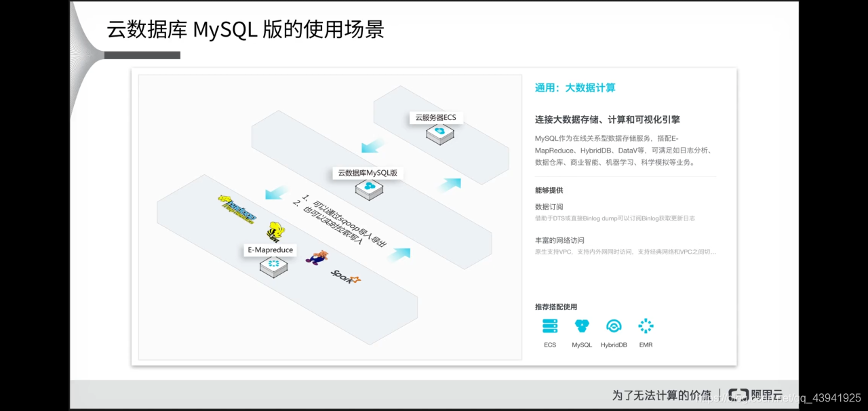868x411 pixels.
Task: Select the Hadoop elephant logo
Action: (237, 208)
